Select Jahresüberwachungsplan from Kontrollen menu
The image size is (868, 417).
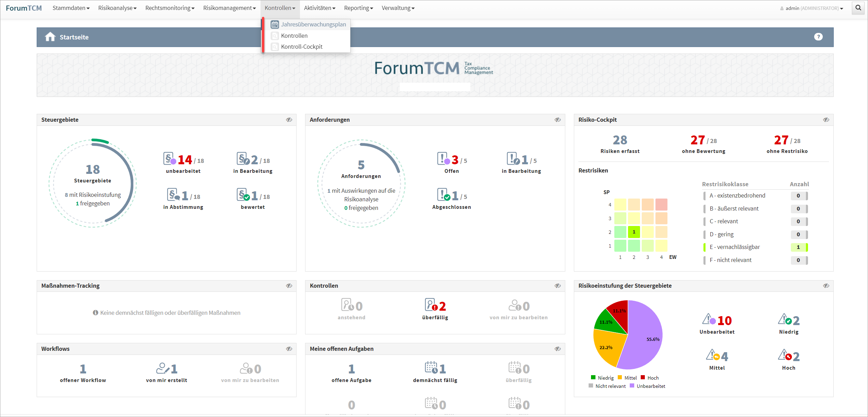[313, 24]
